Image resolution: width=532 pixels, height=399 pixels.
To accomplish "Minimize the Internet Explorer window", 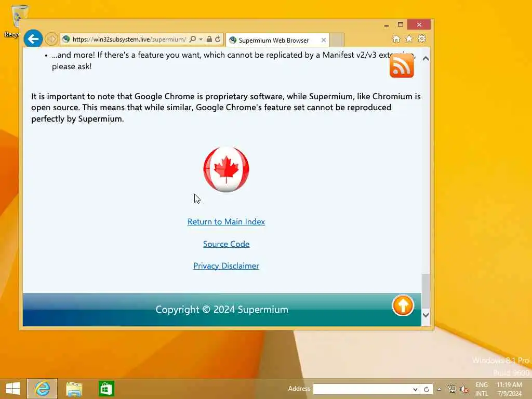I will coord(387,25).
